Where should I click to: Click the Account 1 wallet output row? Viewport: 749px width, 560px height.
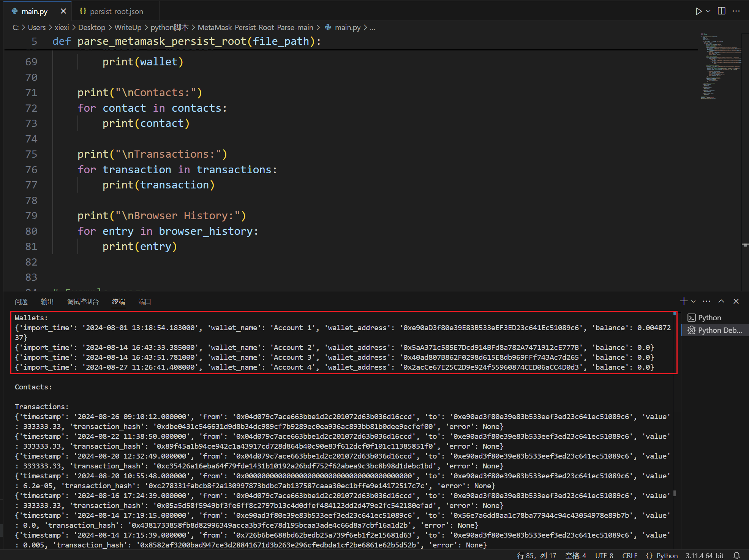[x=343, y=332]
